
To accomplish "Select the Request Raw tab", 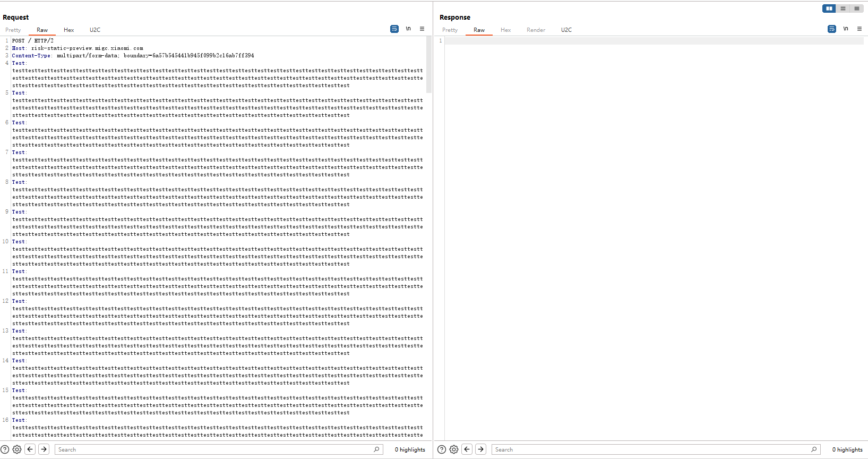I will (42, 30).
